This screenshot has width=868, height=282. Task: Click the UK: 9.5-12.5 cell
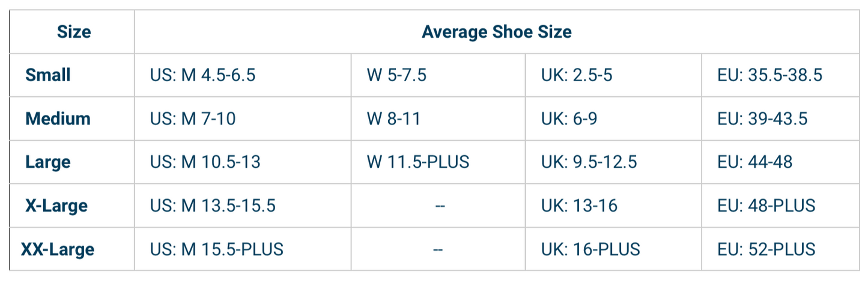click(589, 162)
